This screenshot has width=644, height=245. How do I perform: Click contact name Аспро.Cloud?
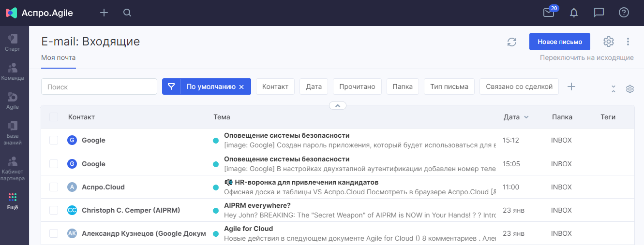[103, 187]
